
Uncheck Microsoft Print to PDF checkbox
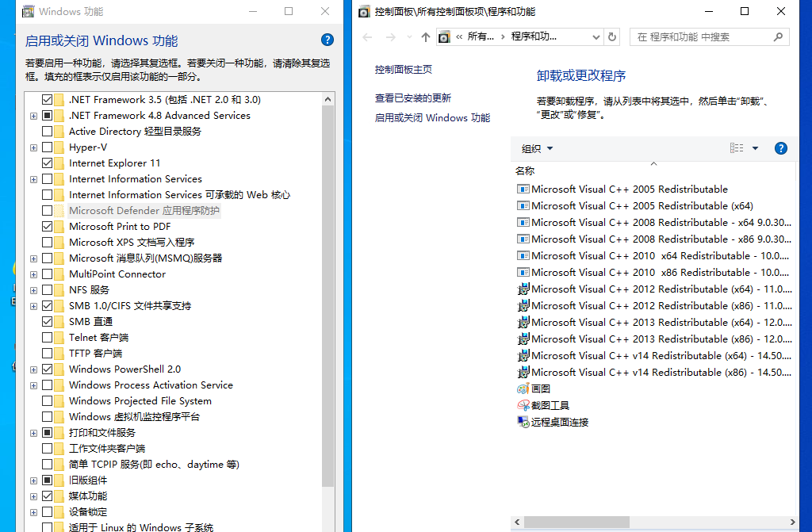pyautogui.click(x=47, y=227)
